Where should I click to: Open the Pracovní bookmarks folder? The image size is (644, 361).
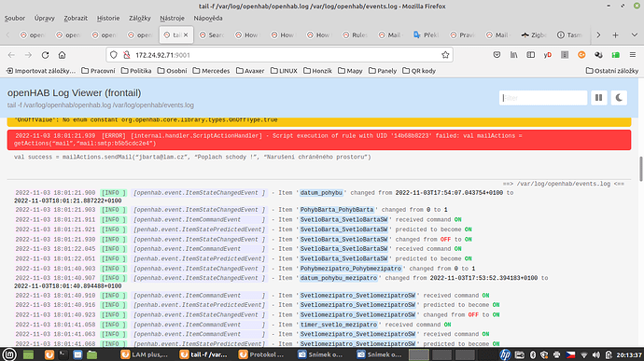(x=99, y=71)
